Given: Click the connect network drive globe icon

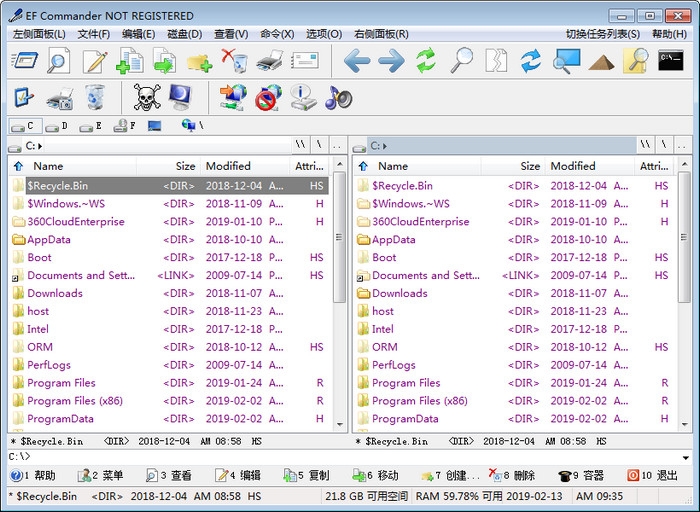Looking at the screenshot, I should tap(233, 97).
